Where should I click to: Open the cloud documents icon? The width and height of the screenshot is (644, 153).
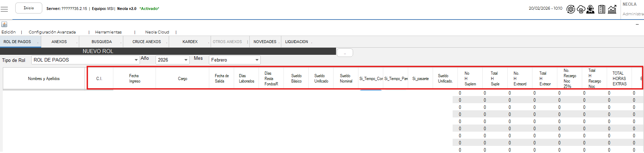[581, 9]
